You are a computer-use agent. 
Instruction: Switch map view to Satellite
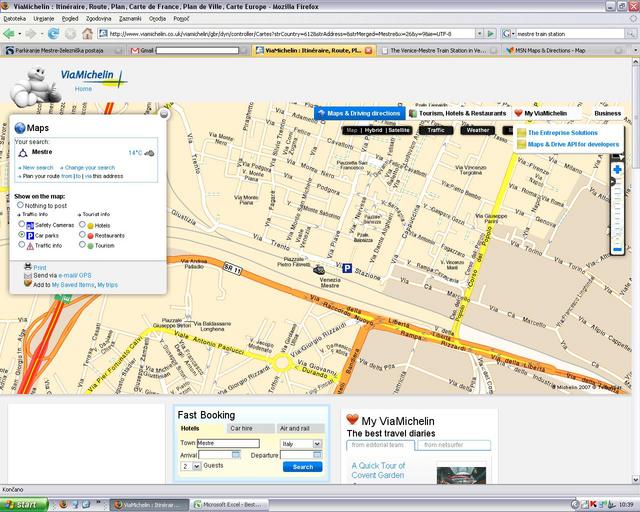coord(398,130)
